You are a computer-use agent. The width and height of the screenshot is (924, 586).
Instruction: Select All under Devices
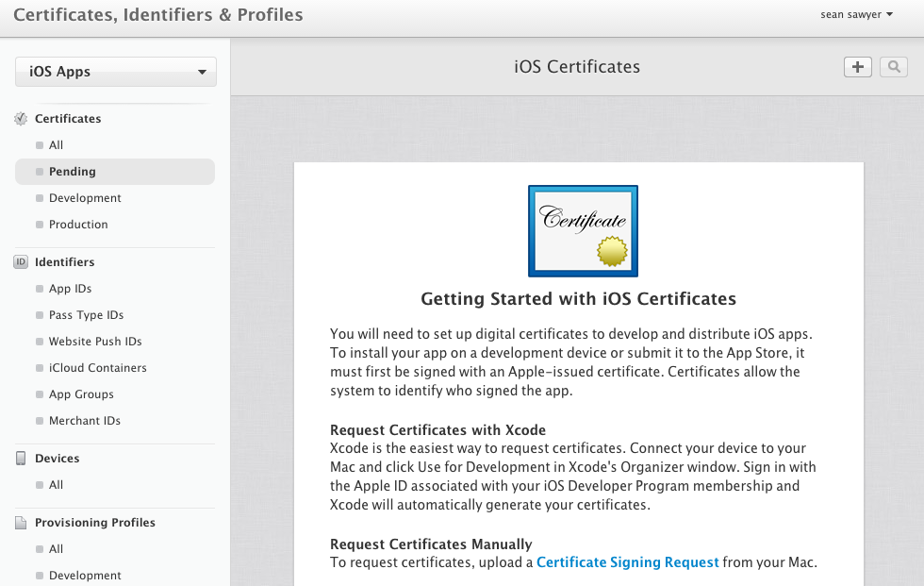[56, 485]
